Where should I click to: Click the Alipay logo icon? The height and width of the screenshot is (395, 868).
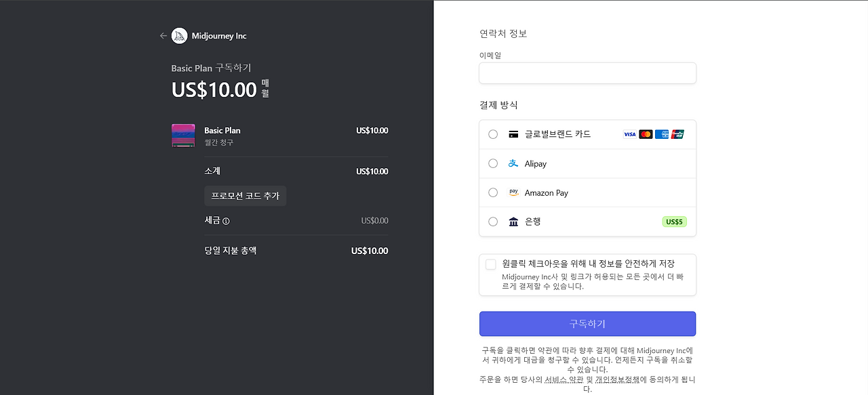[513, 163]
